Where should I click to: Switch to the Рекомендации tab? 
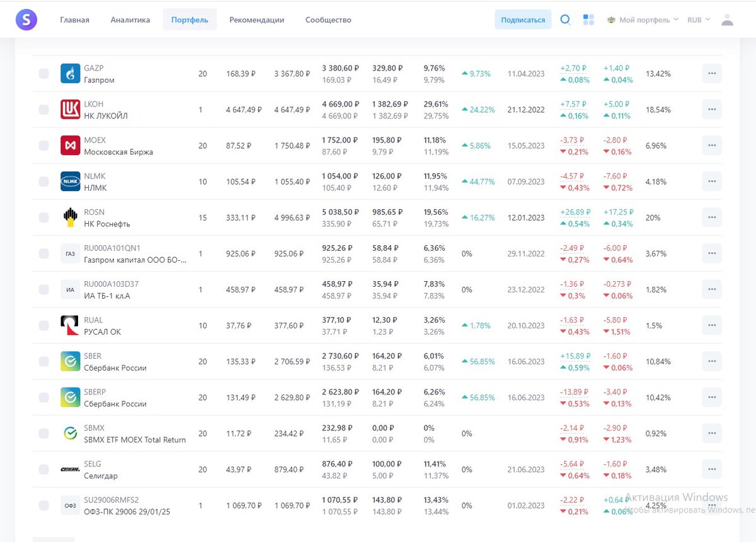(256, 20)
